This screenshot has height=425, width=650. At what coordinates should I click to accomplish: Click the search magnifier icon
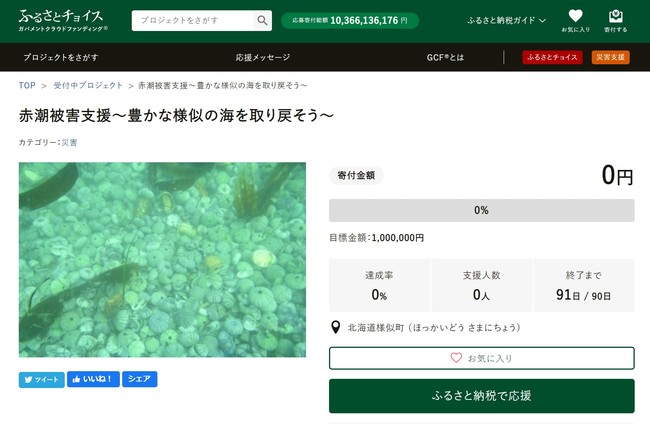(x=262, y=21)
